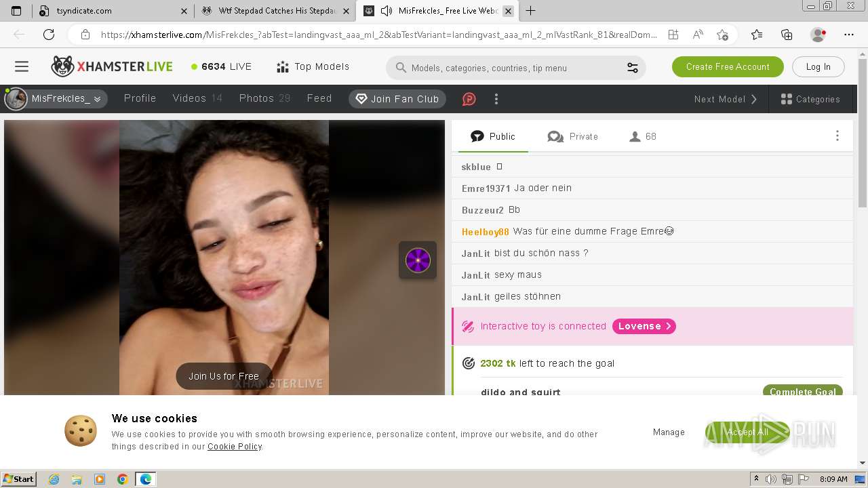
Task: Open the Profile tab
Action: [140, 98]
